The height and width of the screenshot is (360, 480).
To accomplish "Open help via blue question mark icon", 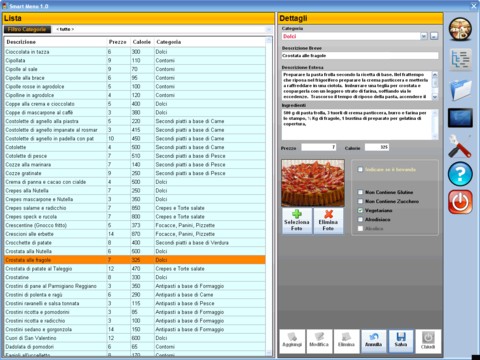I will 460,174.
